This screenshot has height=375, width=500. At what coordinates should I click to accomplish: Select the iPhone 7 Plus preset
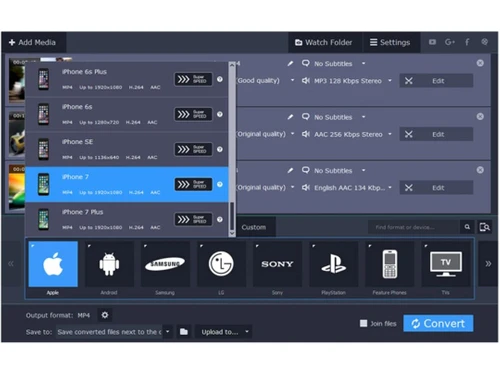127,220
